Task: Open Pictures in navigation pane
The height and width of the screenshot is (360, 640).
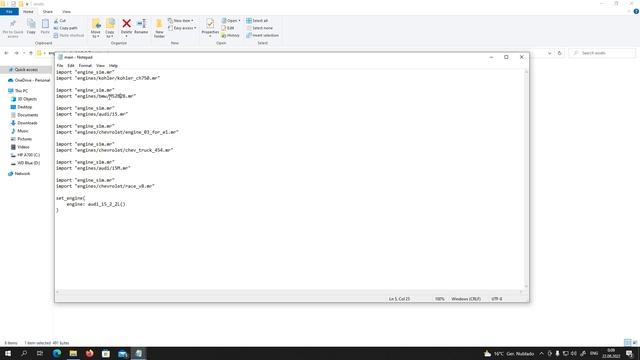Action: [21, 139]
